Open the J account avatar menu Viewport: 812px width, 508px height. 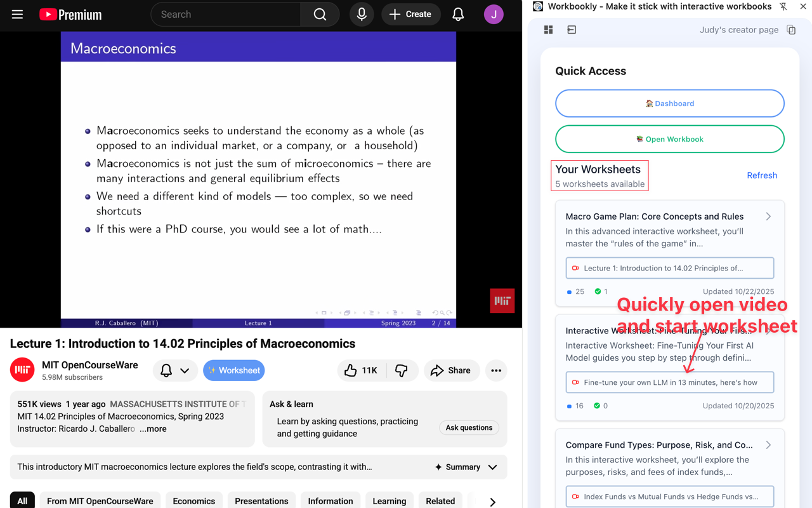(494, 14)
